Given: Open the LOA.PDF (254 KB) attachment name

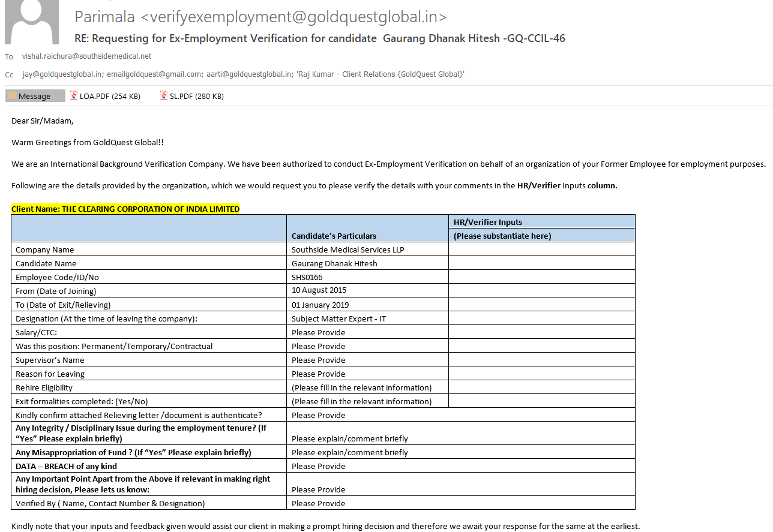Looking at the screenshot, I should [110, 96].
